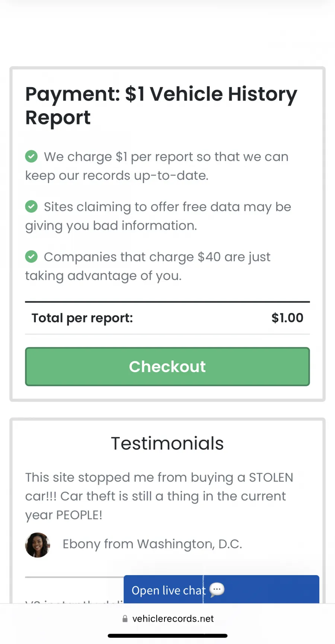Image resolution: width=335 pixels, height=644 pixels.
Task: Tap the padlock icon beside the URL
Action: 125,619
